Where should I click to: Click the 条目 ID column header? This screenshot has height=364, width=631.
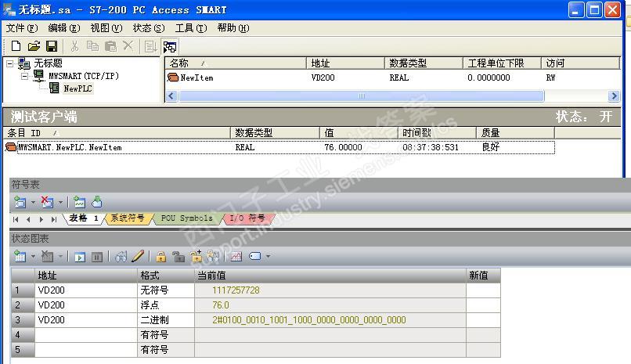coord(117,133)
